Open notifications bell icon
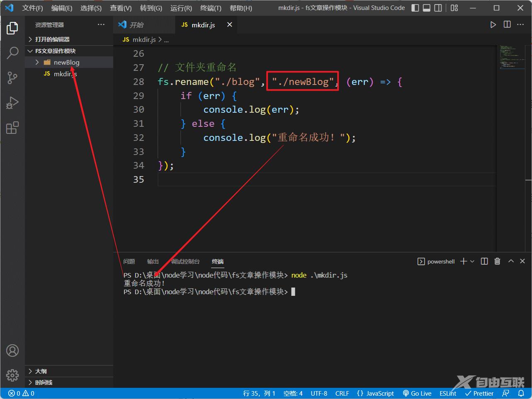 tap(521, 393)
